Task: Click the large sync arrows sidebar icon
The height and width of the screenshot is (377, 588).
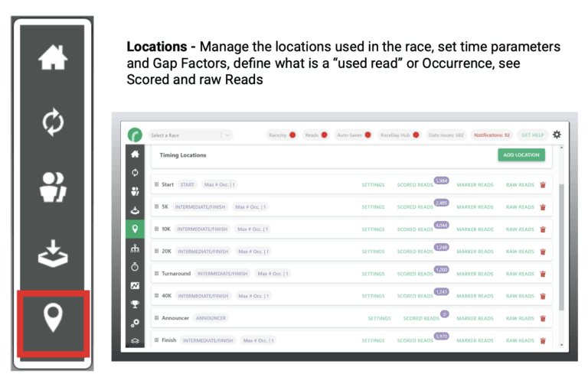Action: click(x=53, y=122)
